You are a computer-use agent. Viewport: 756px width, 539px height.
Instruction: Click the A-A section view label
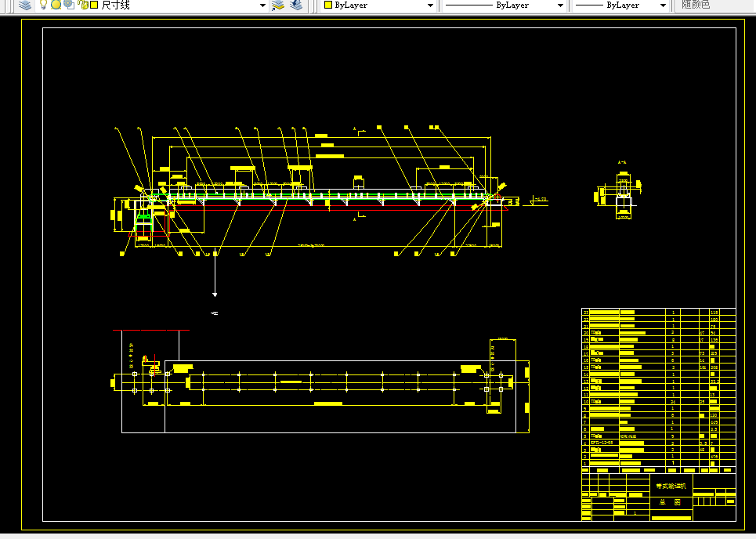pos(622,162)
